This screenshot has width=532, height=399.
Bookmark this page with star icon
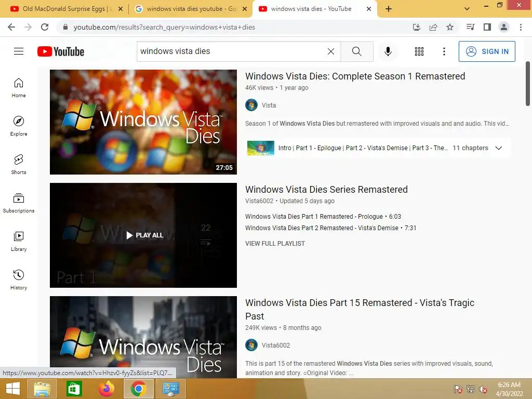tap(449, 27)
